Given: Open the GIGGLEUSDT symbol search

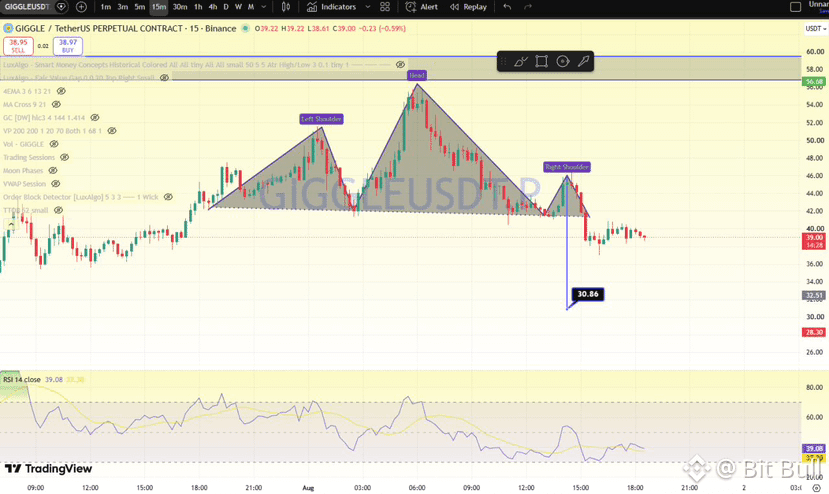Looking at the screenshot, I should coord(26,7).
